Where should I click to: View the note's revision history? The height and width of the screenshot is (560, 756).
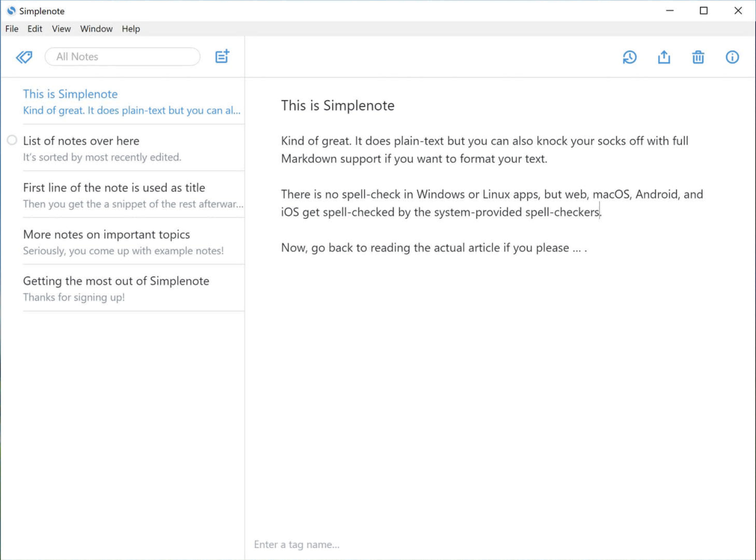(x=629, y=57)
